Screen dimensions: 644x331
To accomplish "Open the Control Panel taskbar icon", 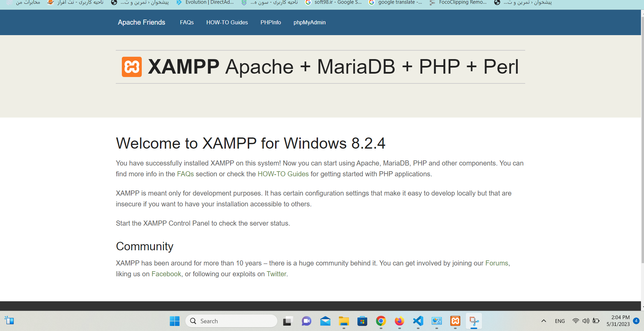I will point(436,321).
